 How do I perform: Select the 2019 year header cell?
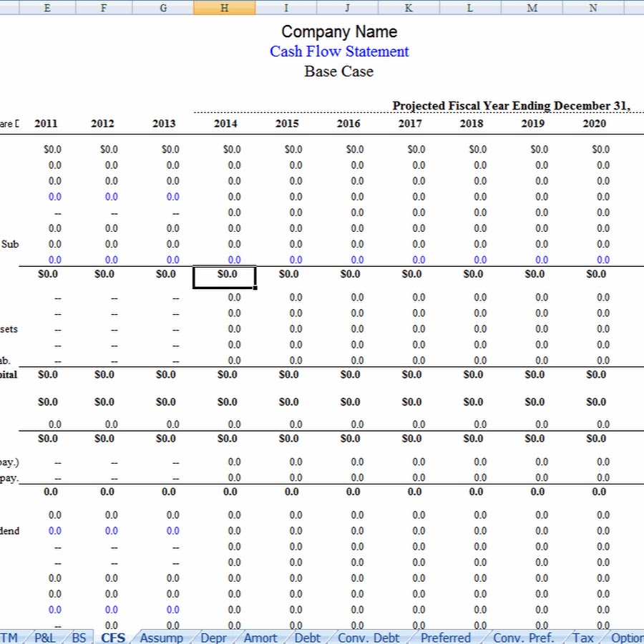click(532, 123)
